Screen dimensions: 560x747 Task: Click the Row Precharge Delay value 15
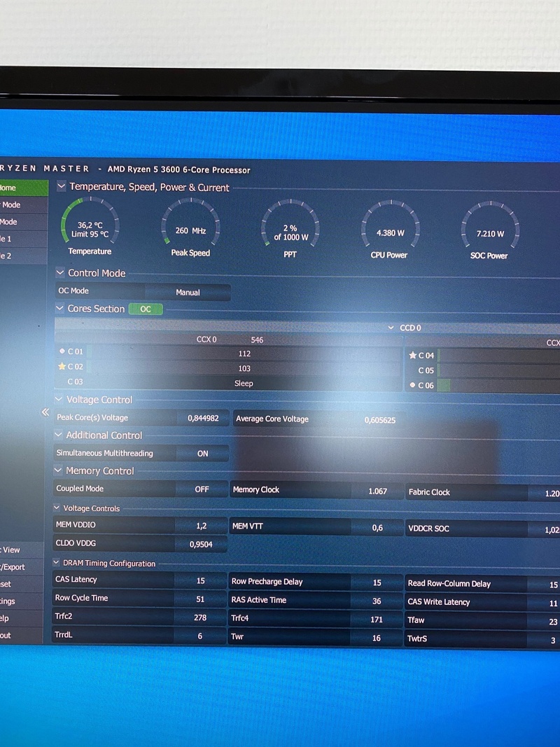[x=377, y=582]
